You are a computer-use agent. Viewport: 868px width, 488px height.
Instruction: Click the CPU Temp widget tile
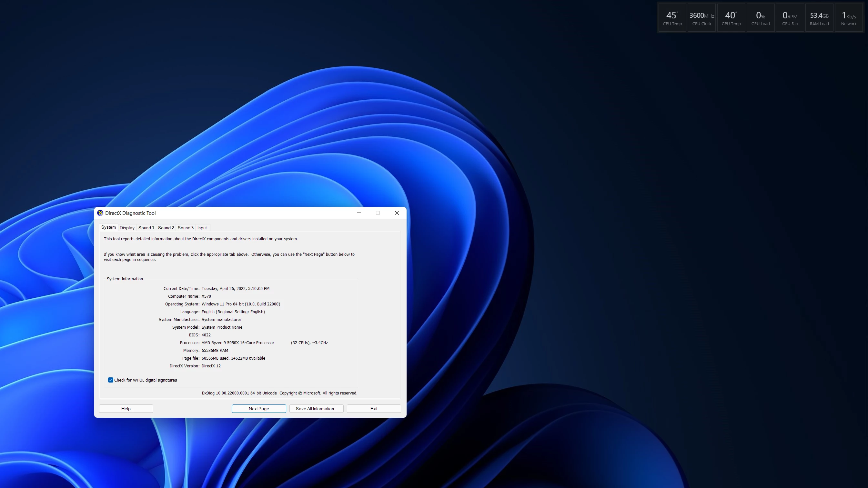click(x=672, y=18)
